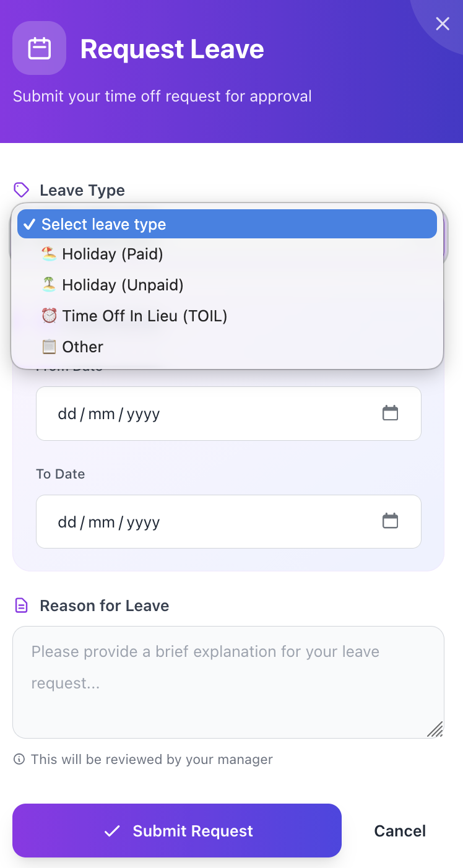Click the clipboard icon next to Other
Viewport: 463px width, 868px height.
[50, 346]
